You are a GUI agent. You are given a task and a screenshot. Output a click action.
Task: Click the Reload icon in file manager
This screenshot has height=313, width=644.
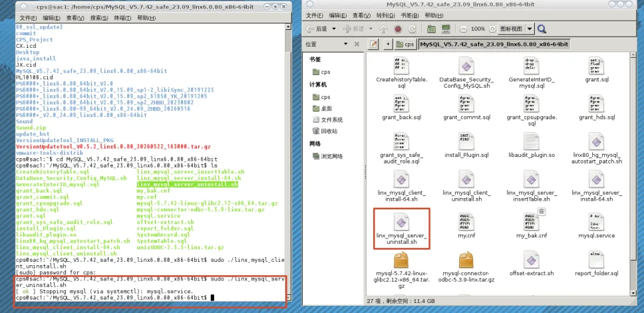pos(412,29)
